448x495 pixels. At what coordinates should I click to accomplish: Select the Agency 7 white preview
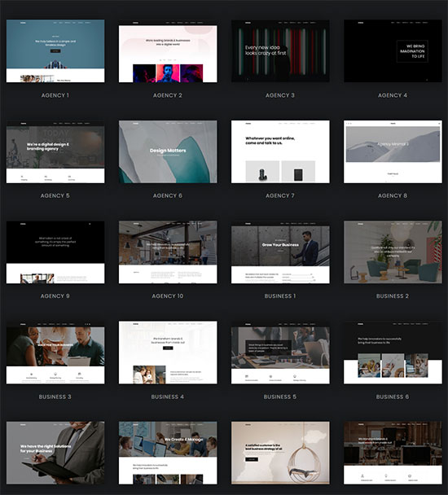(x=280, y=151)
